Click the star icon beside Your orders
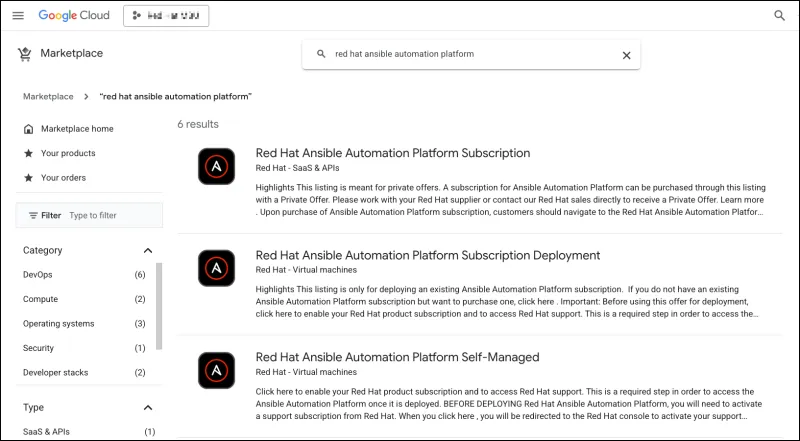The image size is (800, 441). 29,178
